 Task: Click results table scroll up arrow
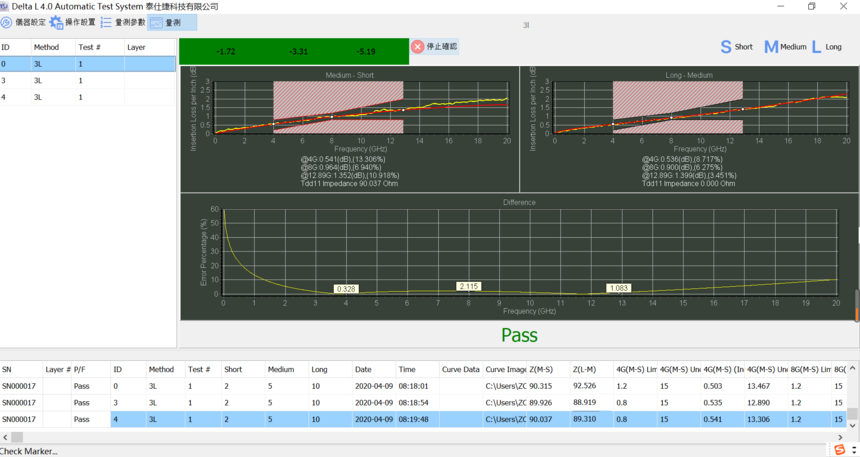tap(852, 368)
